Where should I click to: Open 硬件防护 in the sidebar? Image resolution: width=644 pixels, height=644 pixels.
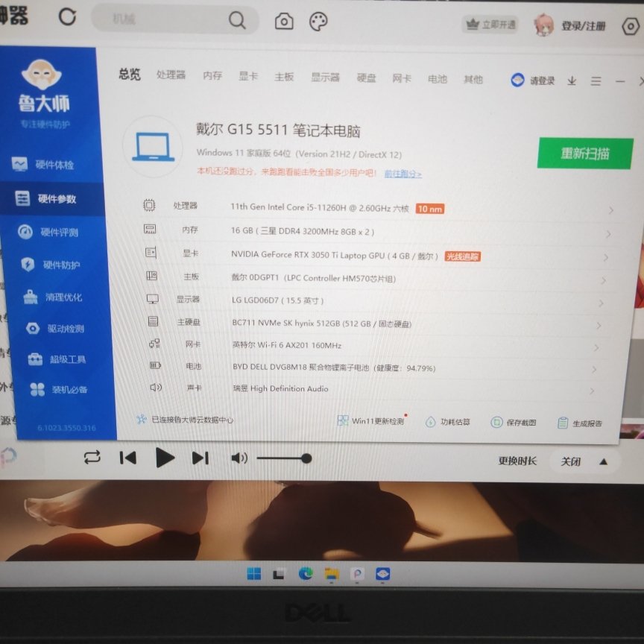tap(51, 265)
